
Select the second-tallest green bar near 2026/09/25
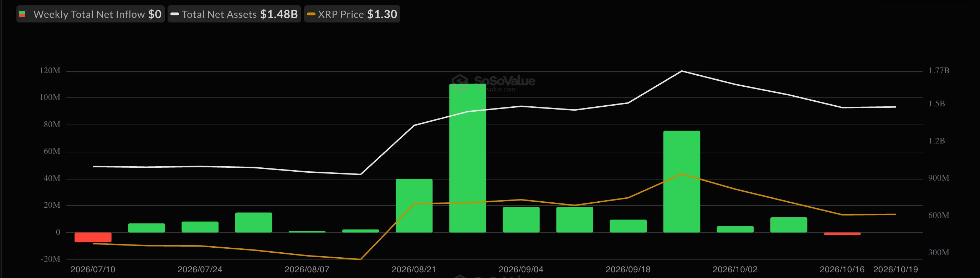coord(682,182)
